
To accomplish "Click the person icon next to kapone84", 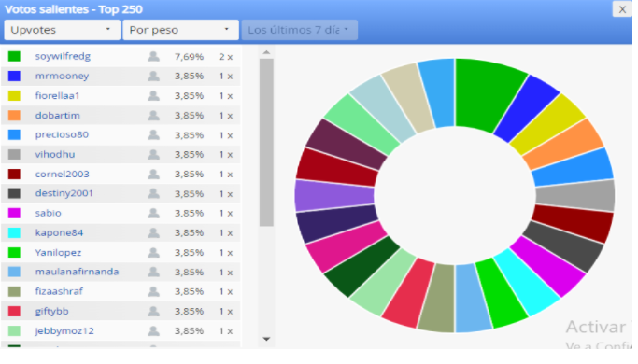I will pos(153,232).
